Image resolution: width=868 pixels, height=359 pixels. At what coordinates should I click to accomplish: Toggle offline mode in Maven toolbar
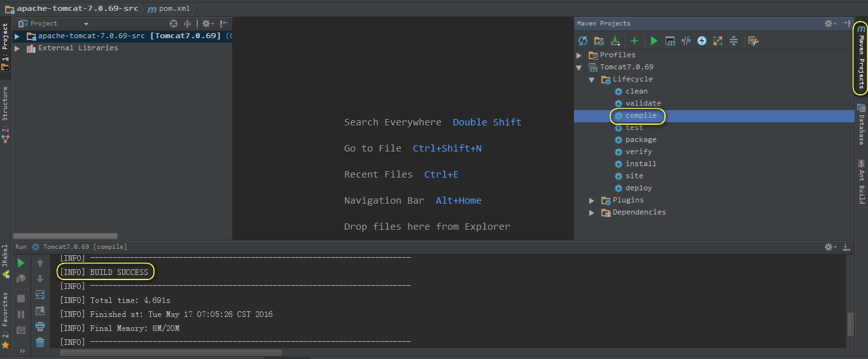(686, 41)
